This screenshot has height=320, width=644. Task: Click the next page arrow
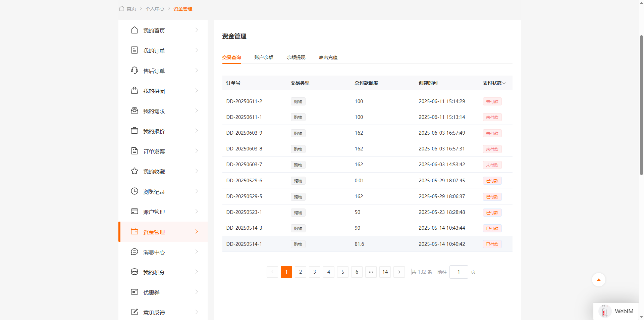pos(399,272)
